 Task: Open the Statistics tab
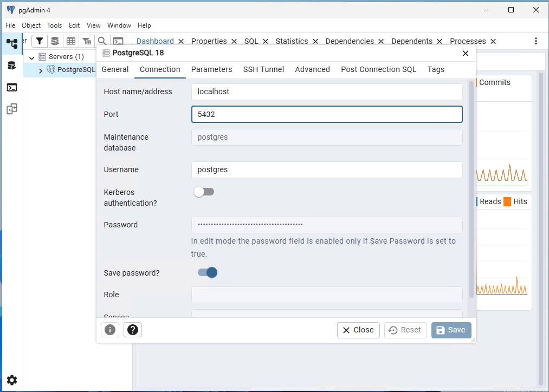tap(292, 41)
